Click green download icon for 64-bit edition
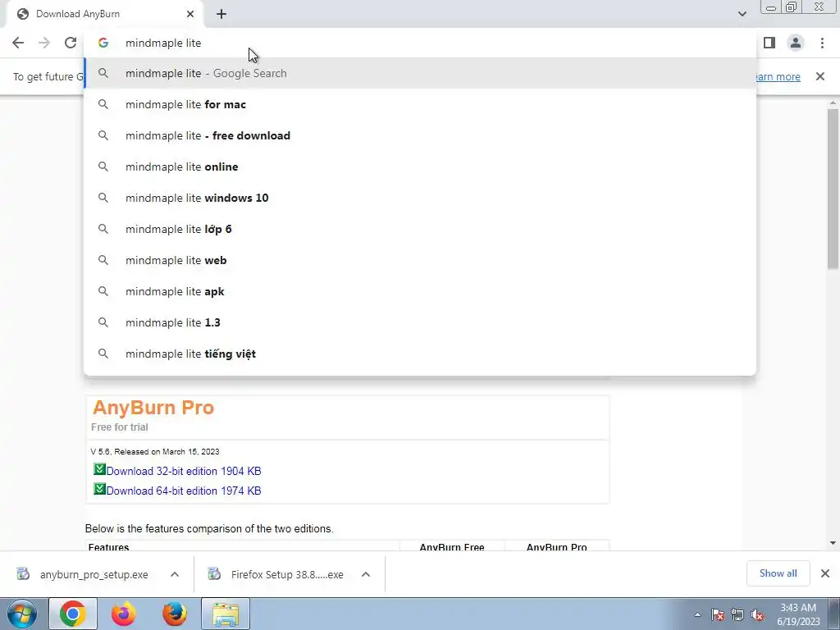 pyautogui.click(x=99, y=489)
